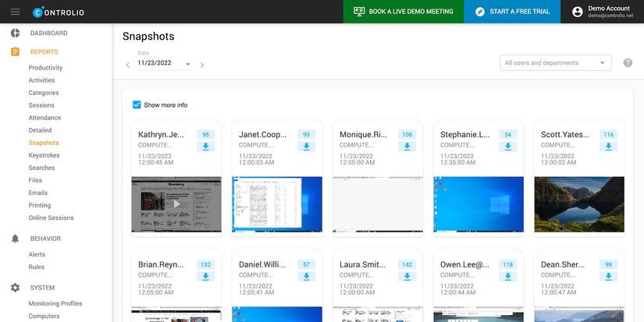Open the Printing report

[40, 206]
